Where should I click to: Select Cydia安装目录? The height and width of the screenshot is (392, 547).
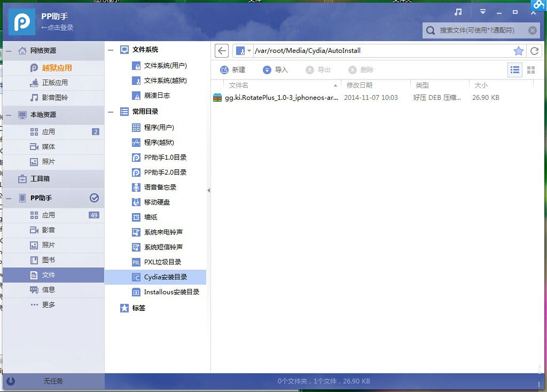pos(155,277)
